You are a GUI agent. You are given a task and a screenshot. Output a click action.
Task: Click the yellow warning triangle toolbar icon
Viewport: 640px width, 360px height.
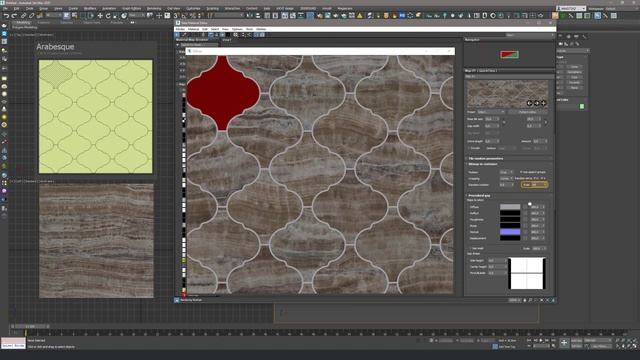360,16
